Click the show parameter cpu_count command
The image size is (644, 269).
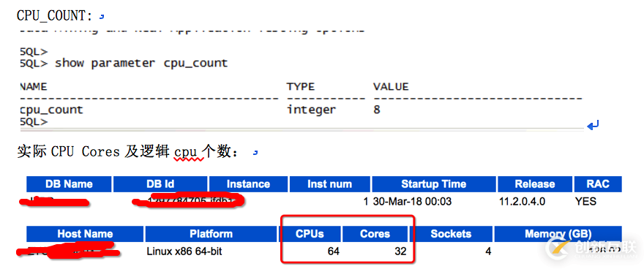click(141, 63)
